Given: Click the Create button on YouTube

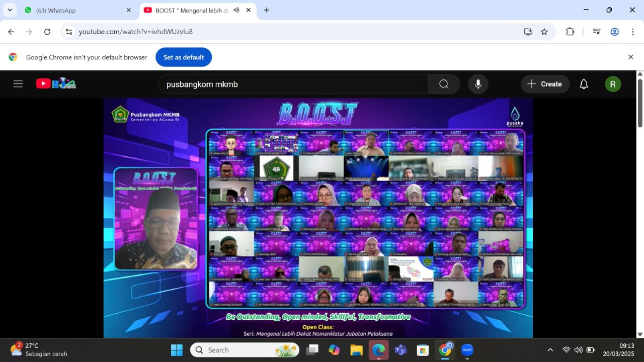Looking at the screenshot, I should 545,84.
